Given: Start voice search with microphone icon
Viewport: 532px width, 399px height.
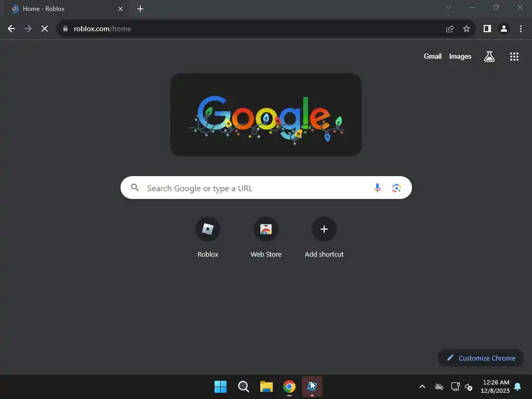Looking at the screenshot, I should pos(377,188).
